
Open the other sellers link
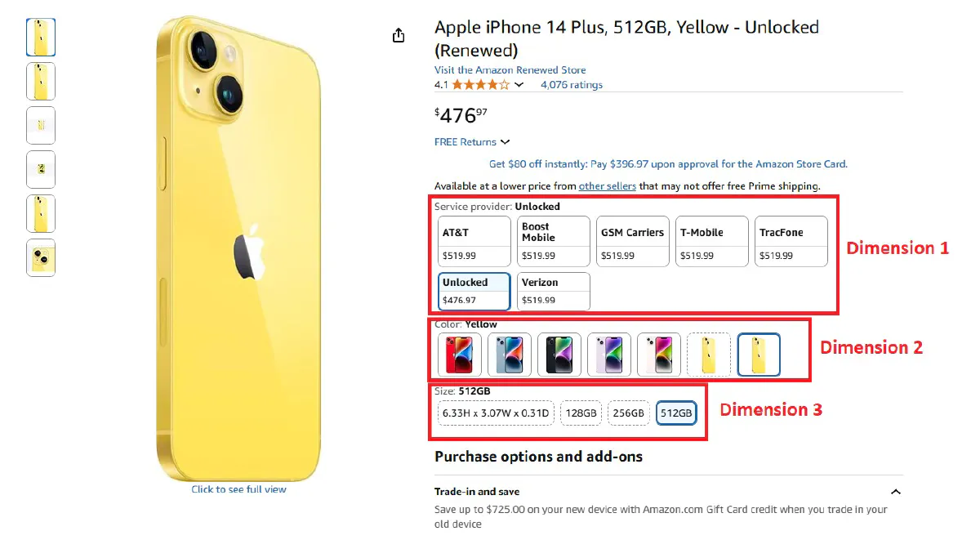607,186
